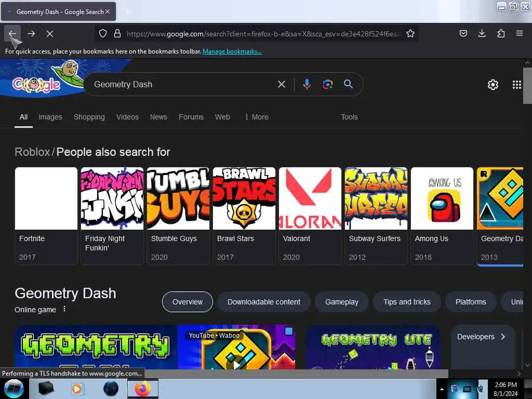Search by image with Google Lens icon
The image size is (532, 399).
click(327, 84)
